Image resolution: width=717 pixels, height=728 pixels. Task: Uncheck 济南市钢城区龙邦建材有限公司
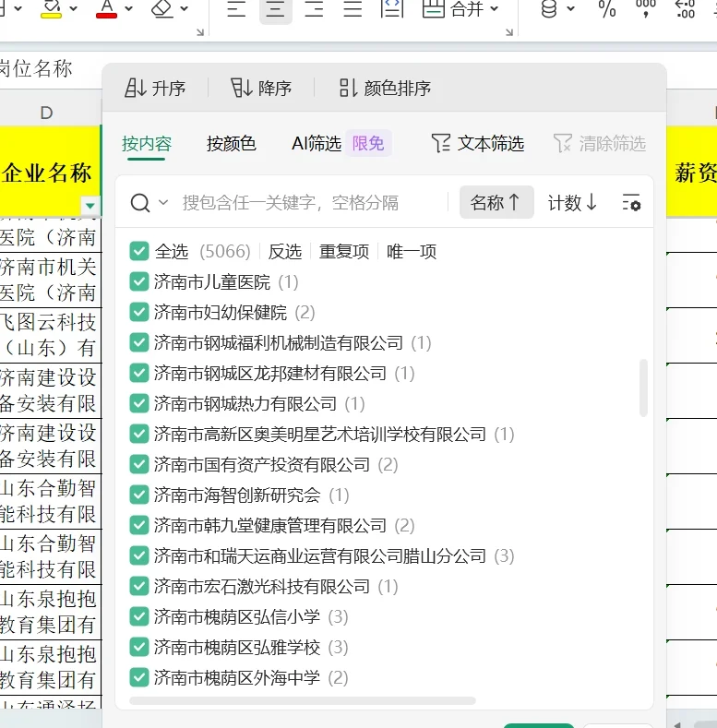click(139, 373)
